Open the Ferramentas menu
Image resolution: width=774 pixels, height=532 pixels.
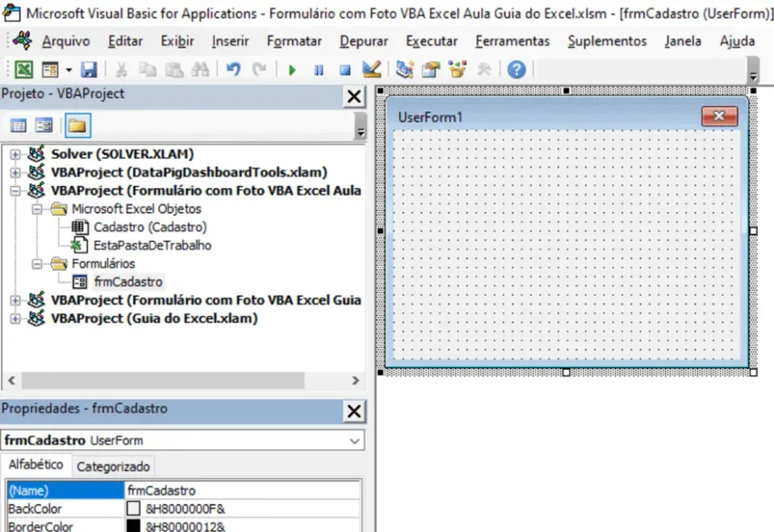tap(513, 41)
